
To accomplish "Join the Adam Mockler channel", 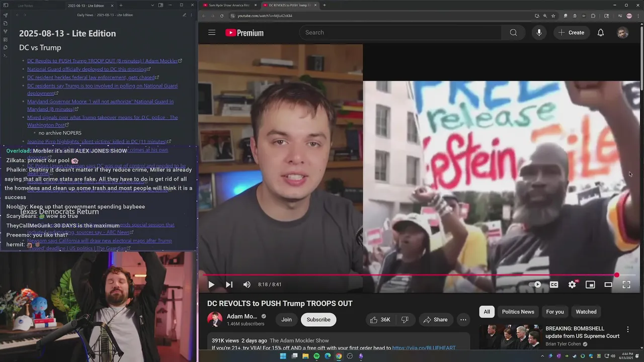I will pyautogui.click(x=286, y=320).
